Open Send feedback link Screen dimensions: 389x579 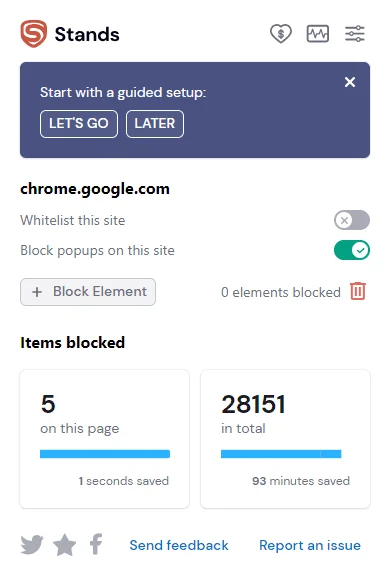coord(179,545)
